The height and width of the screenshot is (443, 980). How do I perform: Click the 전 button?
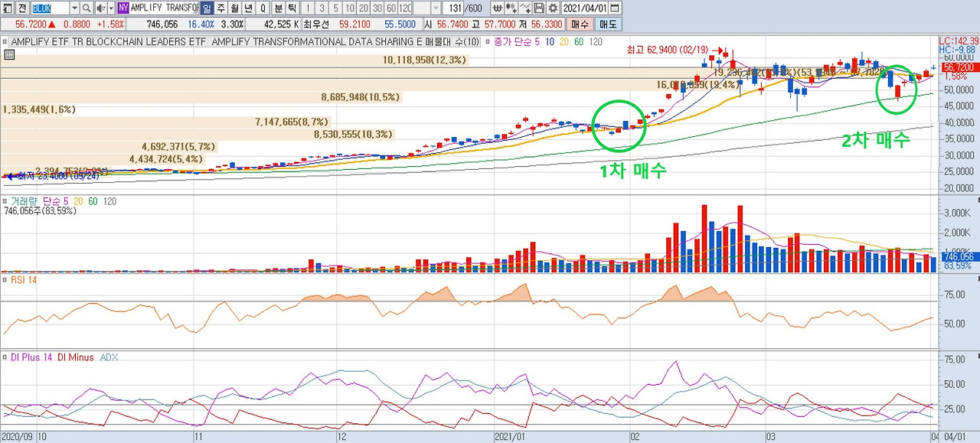22,8
